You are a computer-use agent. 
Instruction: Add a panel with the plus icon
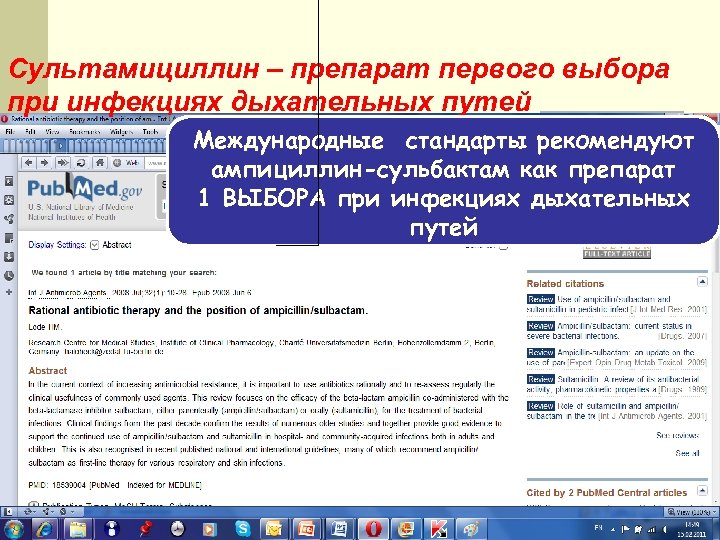pos(9,292)
